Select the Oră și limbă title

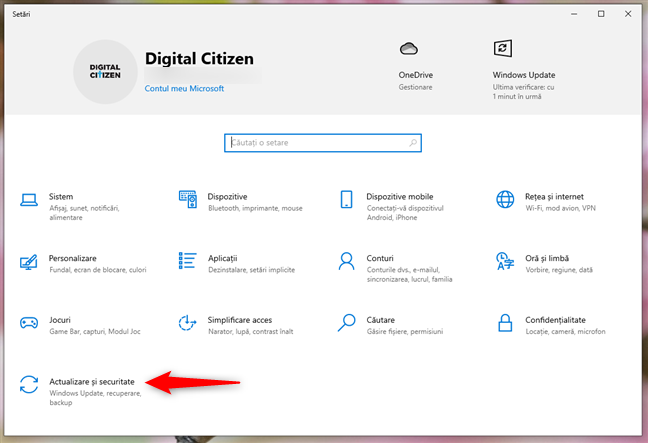547,258
